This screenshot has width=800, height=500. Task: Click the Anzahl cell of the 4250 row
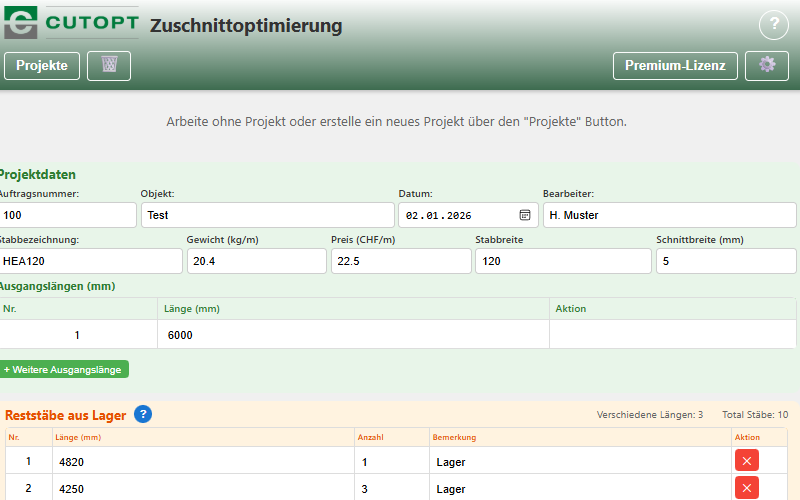(x=392, y=488)
